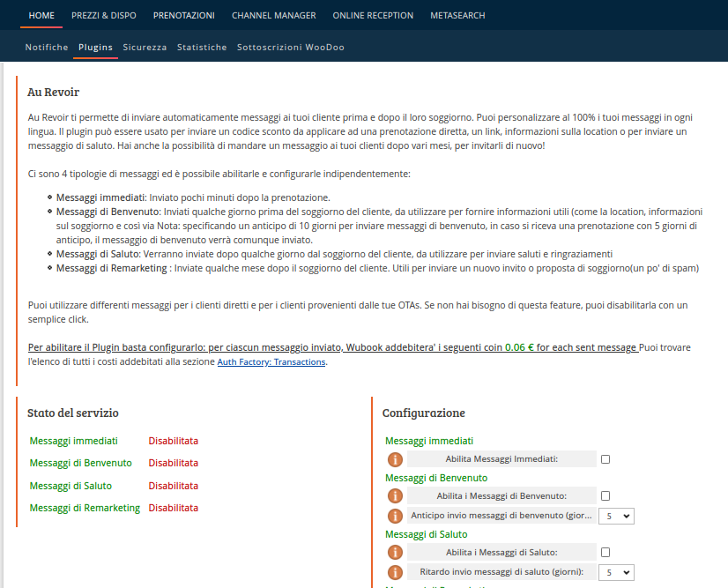The image size is (728, 588).
Task: Click Messaggi di Saluto heading in Configurazione
Action: coord(427,534)
